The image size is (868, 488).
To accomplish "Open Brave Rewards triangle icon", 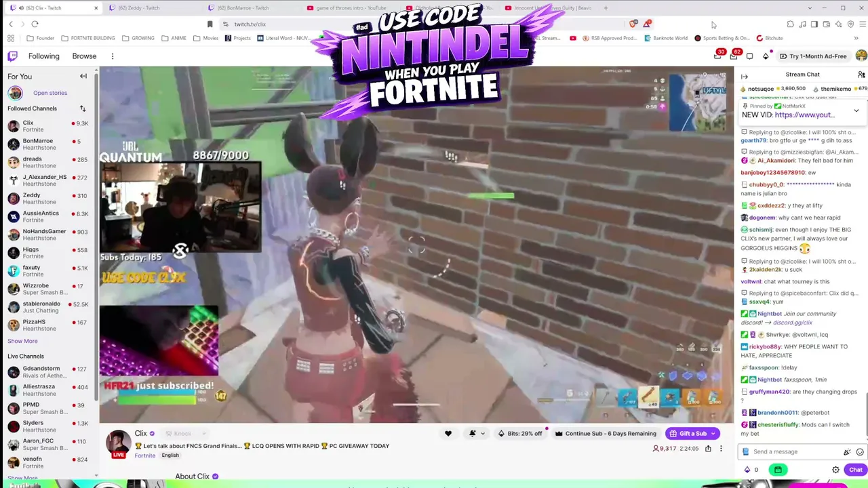I will pyautogui.click(x=648, y=24).
